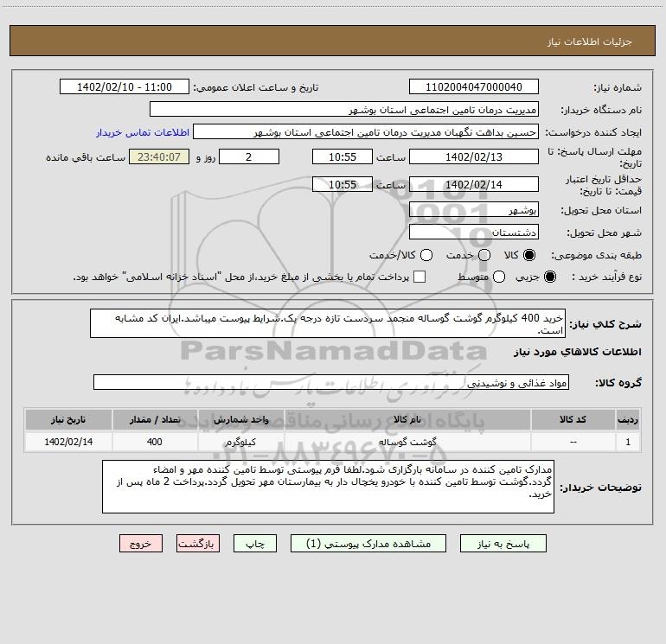Click the response deadline date 1402/02/13 field

point(474,157)
